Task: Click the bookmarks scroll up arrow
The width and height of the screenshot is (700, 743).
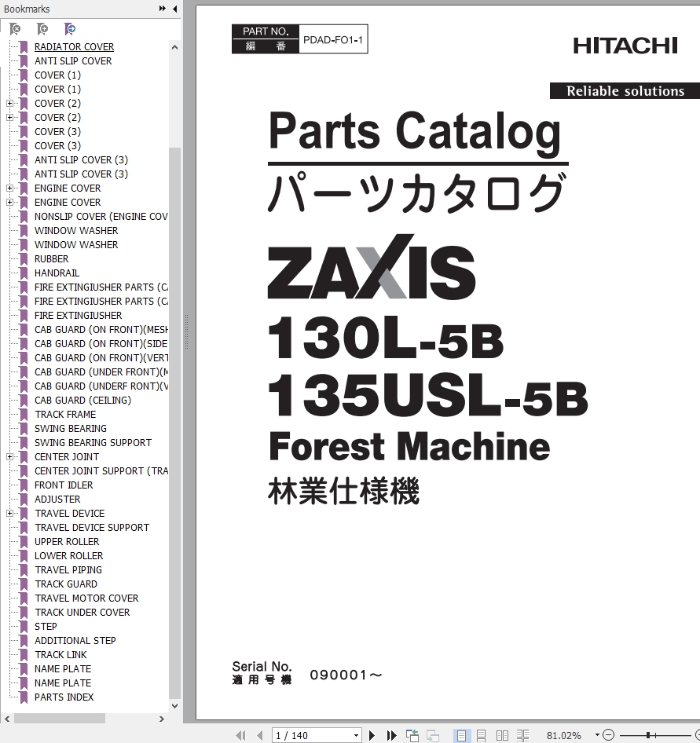Action: [174, 47]
